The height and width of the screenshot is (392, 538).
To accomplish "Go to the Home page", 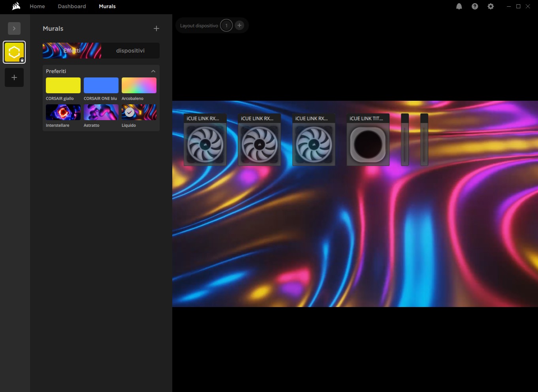I will click(37, 6).
